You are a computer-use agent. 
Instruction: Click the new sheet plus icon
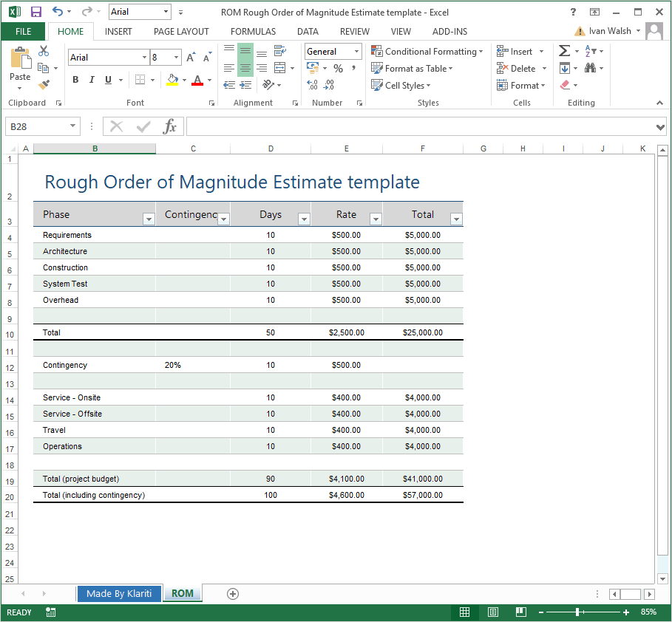pyautogui.click(x=233, y=593)
